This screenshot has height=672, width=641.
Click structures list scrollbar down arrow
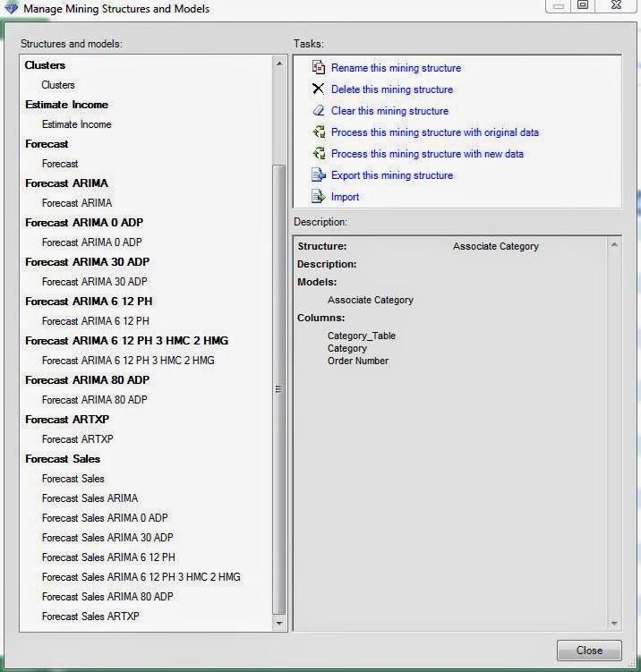[279, 623]
